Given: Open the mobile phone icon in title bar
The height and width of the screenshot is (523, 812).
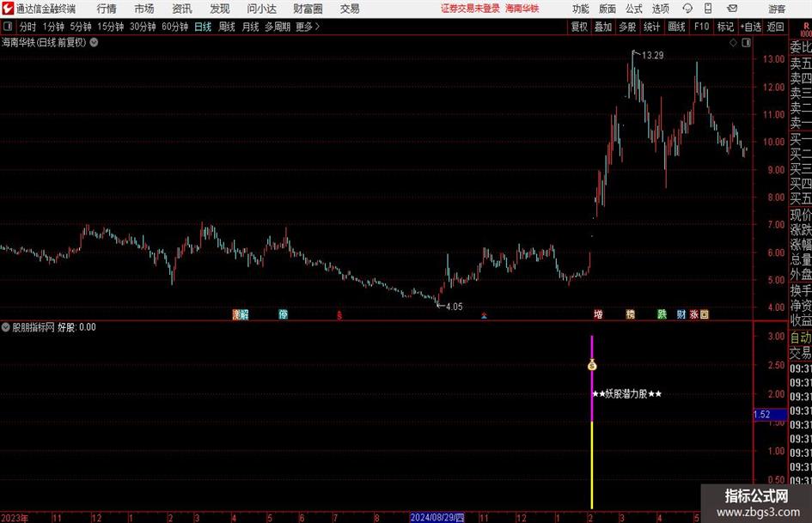Looking at the screenshot, I should [708, 9].
